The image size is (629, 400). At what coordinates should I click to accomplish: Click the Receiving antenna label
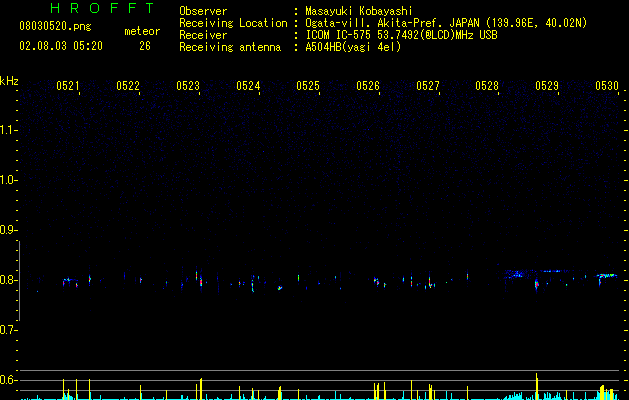(230, 47)
